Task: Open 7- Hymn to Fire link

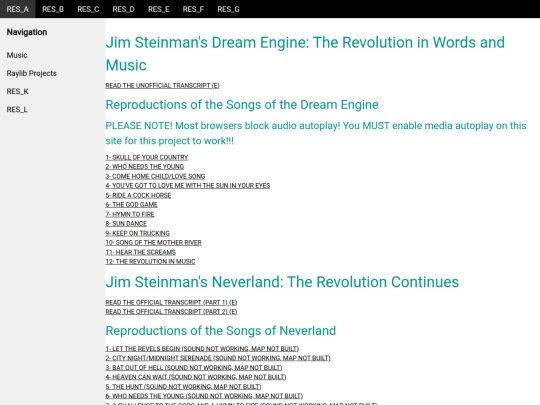Action: pos(130,214)
